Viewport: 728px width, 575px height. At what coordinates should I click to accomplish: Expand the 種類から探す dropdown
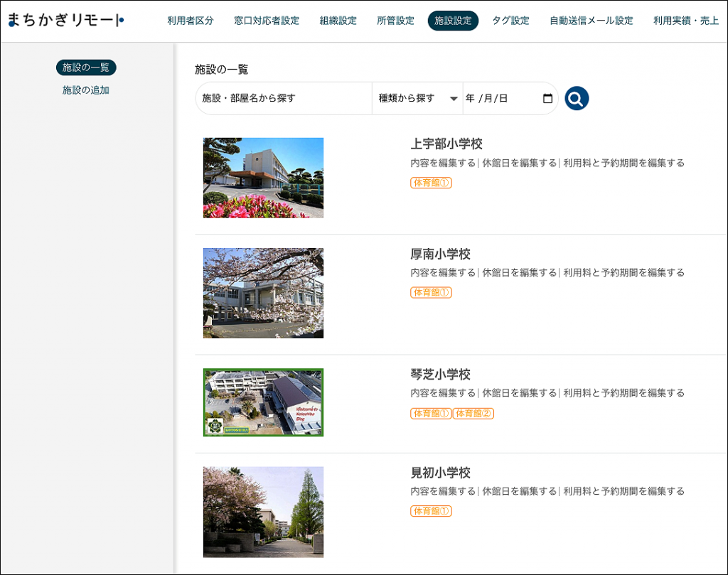[417, 98]
